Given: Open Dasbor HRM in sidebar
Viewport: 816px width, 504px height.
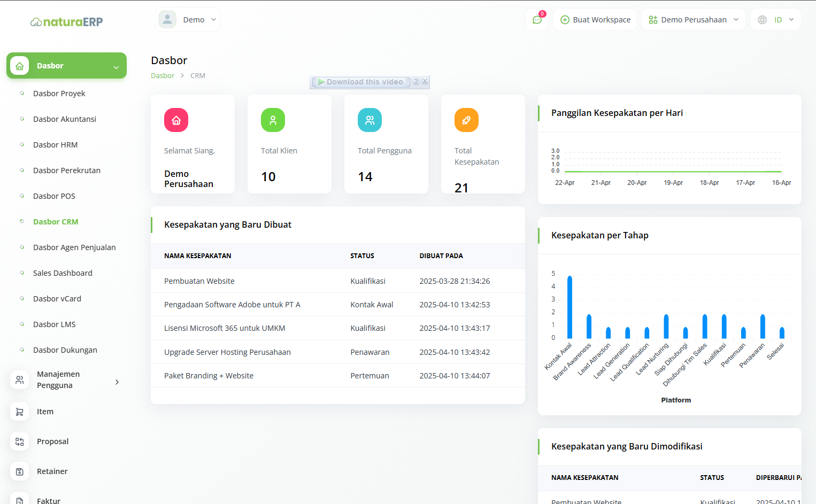Looking at the screenshot, I should tap(56, 145).
